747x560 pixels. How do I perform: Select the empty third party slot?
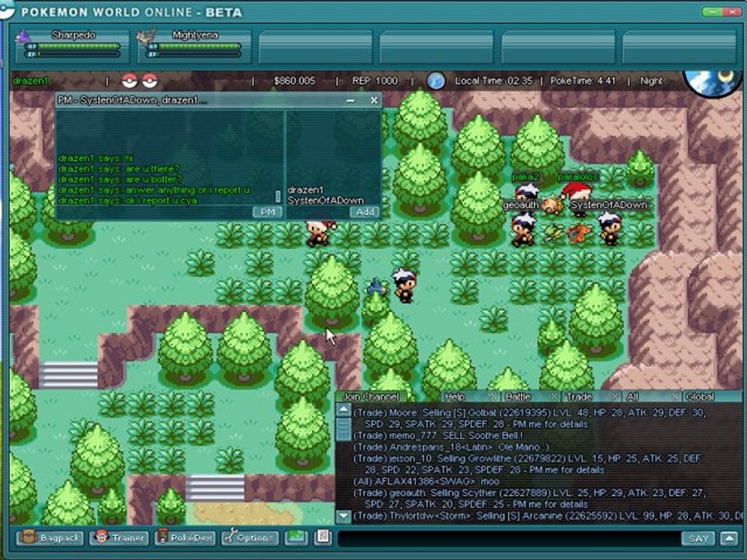point(315,46)
